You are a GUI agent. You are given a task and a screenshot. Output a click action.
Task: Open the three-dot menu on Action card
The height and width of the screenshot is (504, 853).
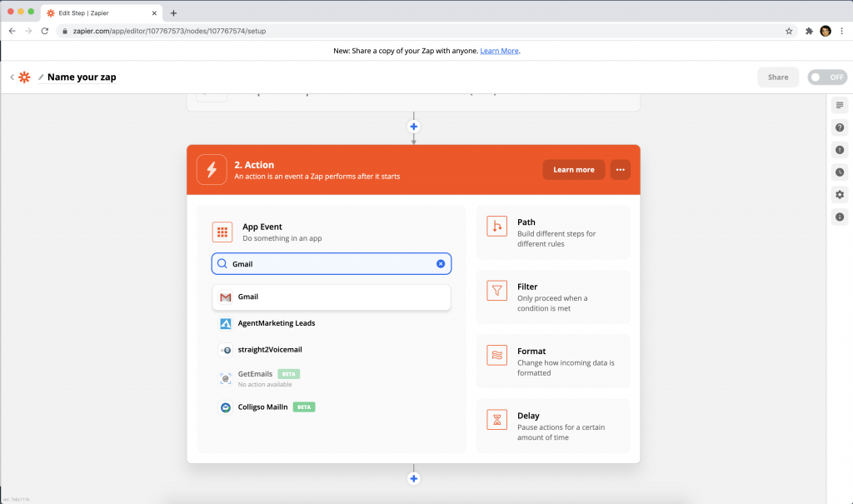click(x=620, y=170)
